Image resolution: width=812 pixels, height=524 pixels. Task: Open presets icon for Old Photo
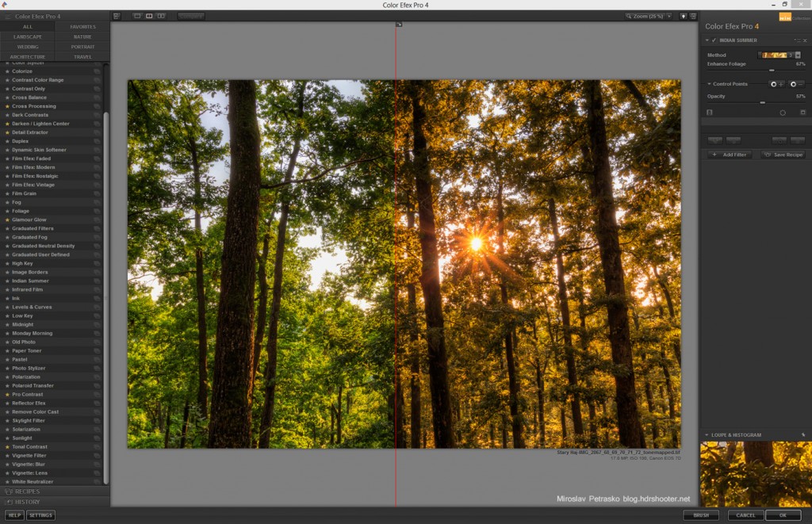(x=97, y=342)
